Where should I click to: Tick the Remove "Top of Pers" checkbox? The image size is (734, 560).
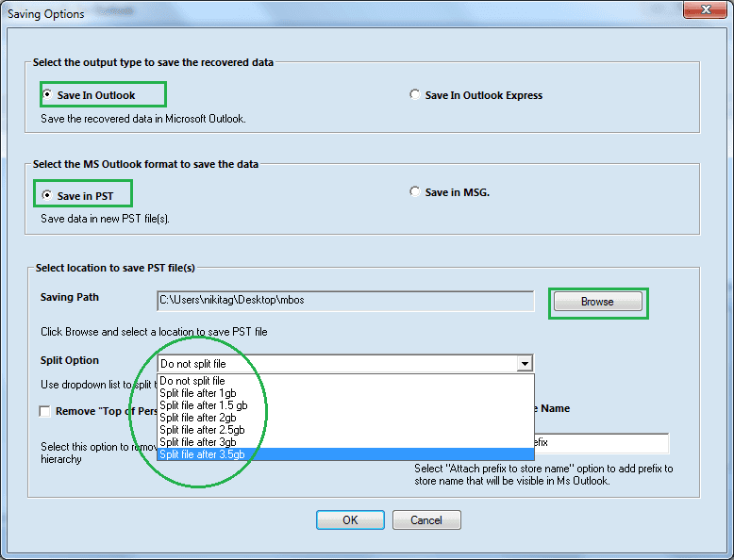[45, 411]
